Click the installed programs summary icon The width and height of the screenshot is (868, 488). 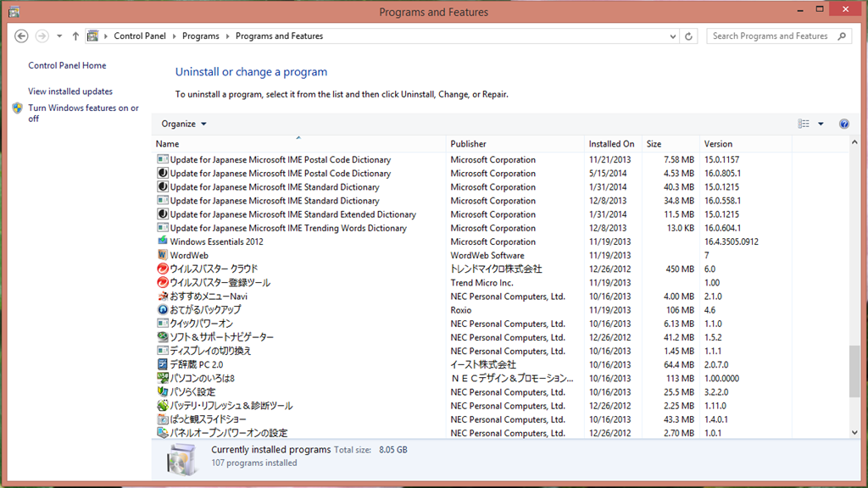pos(181,459)
